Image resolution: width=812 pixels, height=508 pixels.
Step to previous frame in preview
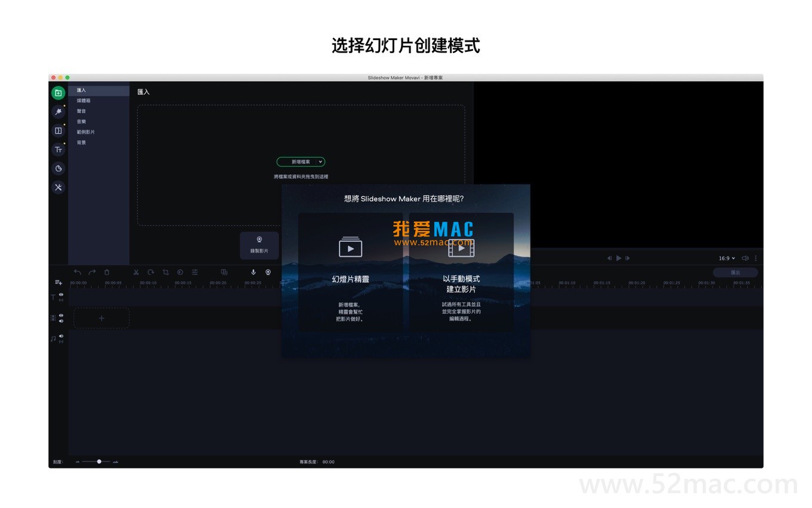[x=609, y=258]
